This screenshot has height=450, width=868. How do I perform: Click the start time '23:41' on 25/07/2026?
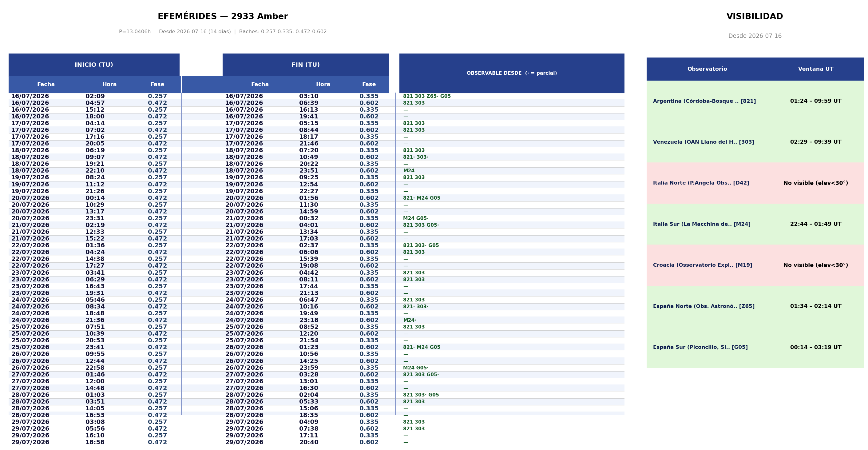click(x=95, y=347)
